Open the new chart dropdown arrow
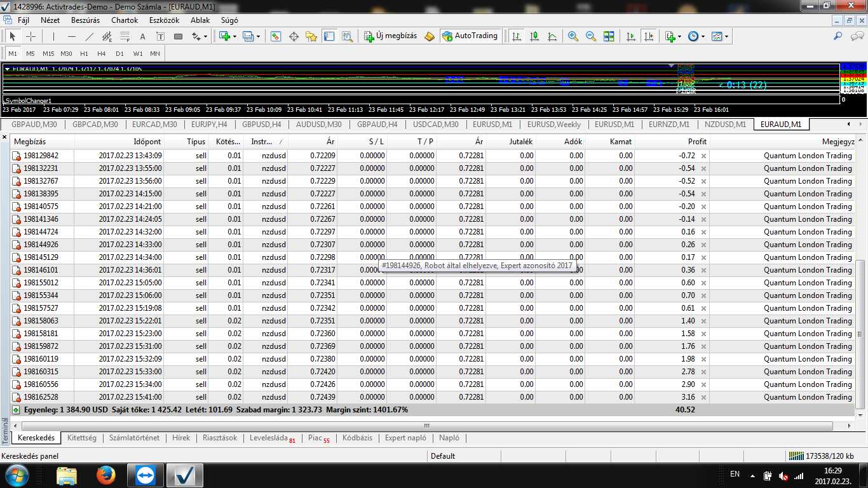The height and width of the screenshot is (488, 868). point(234,37)
